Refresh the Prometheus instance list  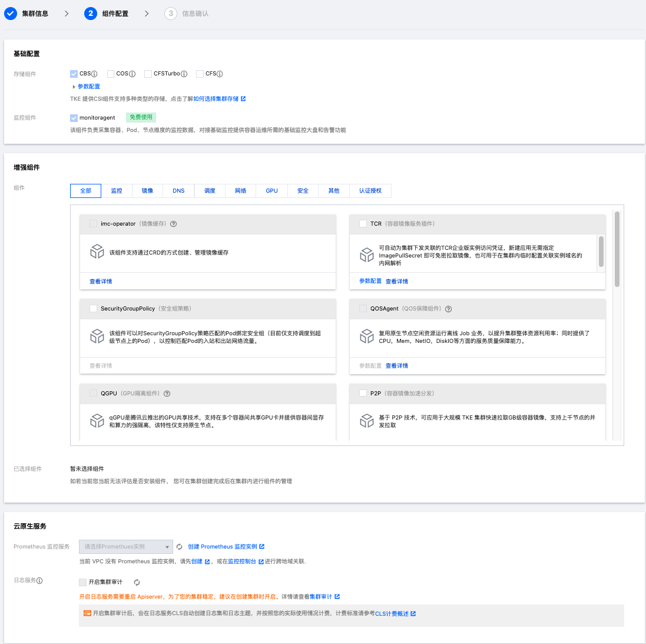coord(180,547)
